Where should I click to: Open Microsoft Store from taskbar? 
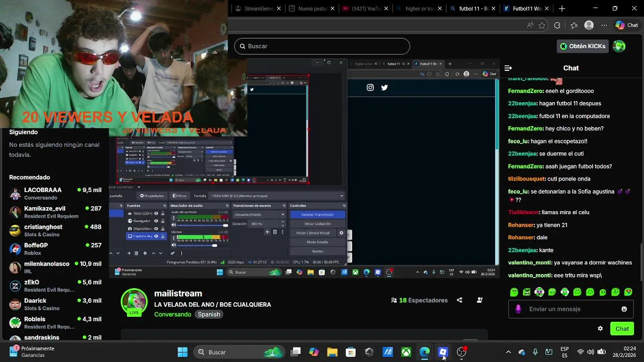click(351, 352)
